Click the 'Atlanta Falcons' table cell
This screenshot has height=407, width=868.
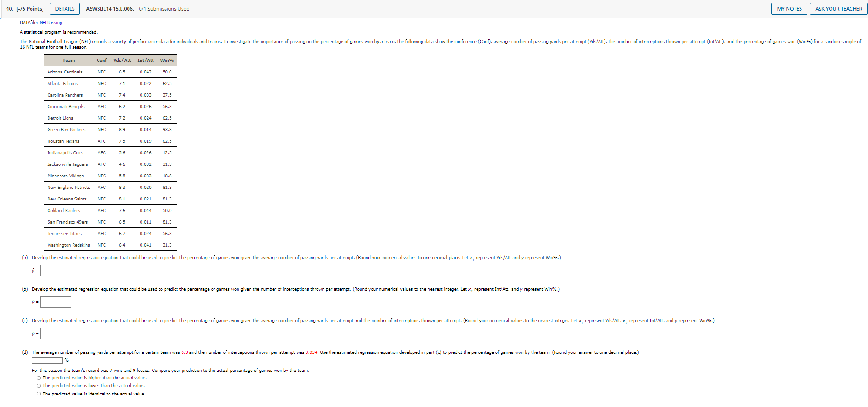point(68,84)
